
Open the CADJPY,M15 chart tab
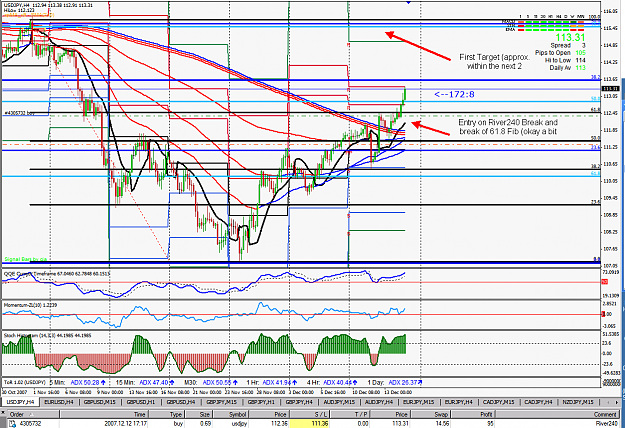point(498,402)
